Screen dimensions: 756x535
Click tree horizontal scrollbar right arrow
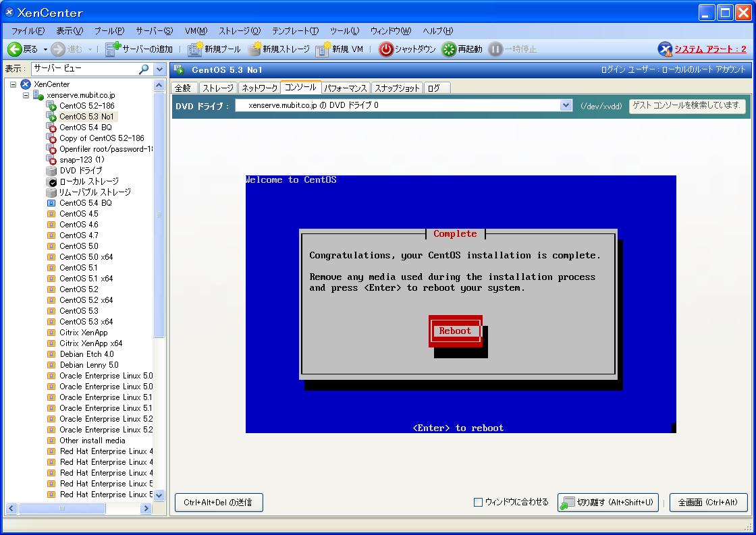(146, 508)
